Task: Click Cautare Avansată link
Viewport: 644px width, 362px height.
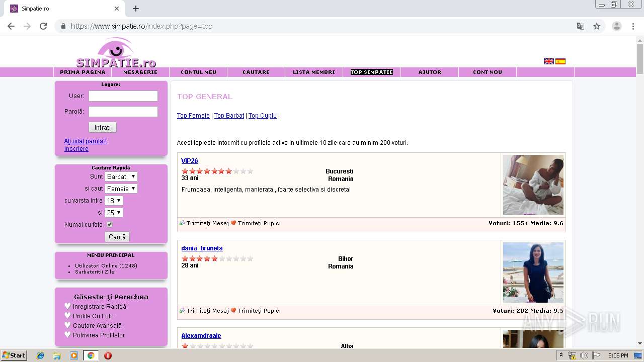Action: click(97, 326)
